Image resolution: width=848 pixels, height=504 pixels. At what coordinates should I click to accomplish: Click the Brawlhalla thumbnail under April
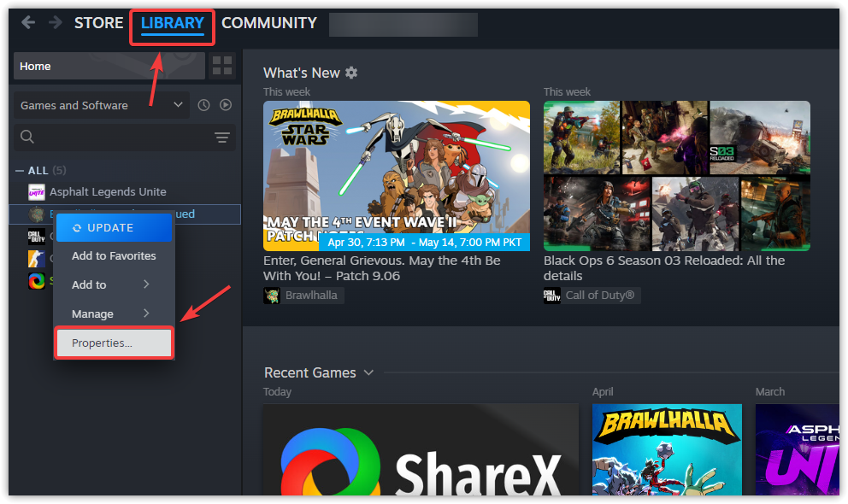coord(667,450)
